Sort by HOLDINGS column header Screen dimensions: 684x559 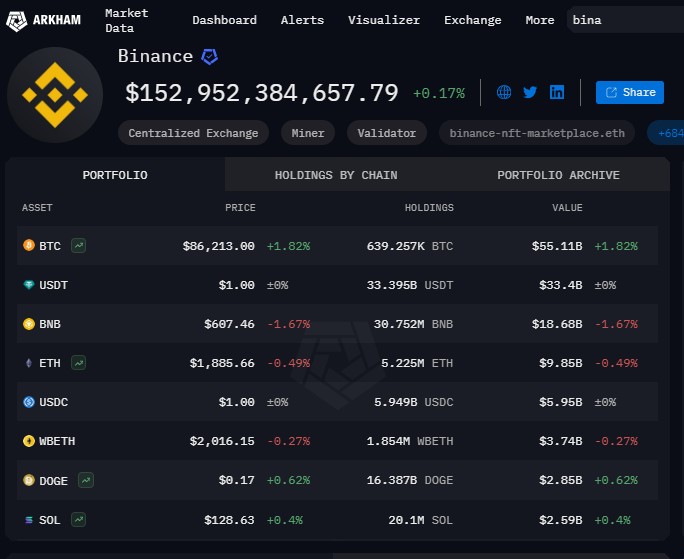tap(429, 207)
